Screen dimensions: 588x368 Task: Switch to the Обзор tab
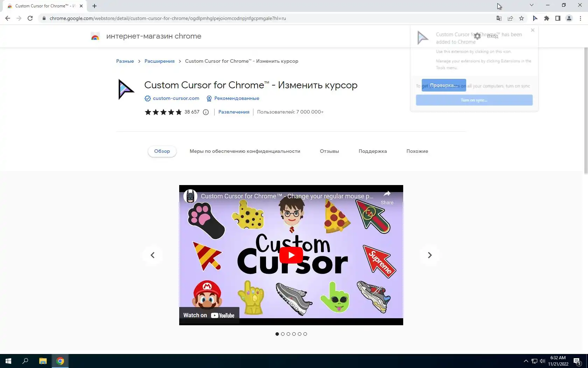(x=162, y=151)
